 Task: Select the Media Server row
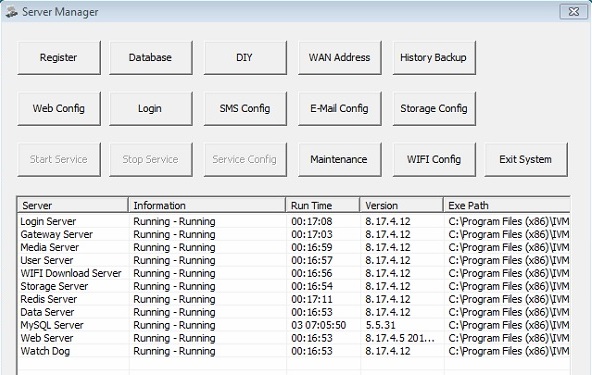tap(294, 247)
